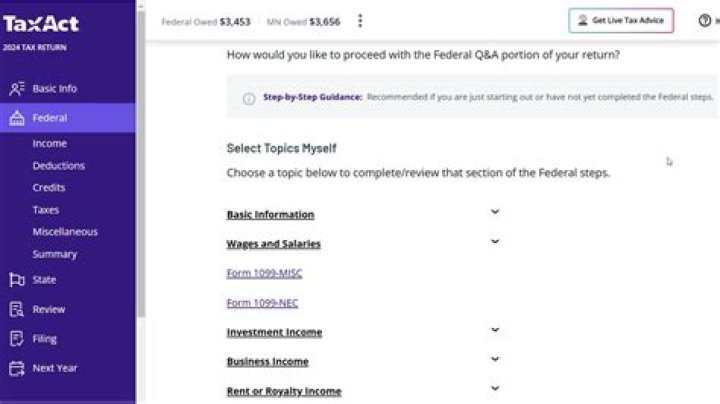Screen dimensions: 720x404
Task: Expand the Wages and Salaries chevron
Action: click(x=495, y=241)
